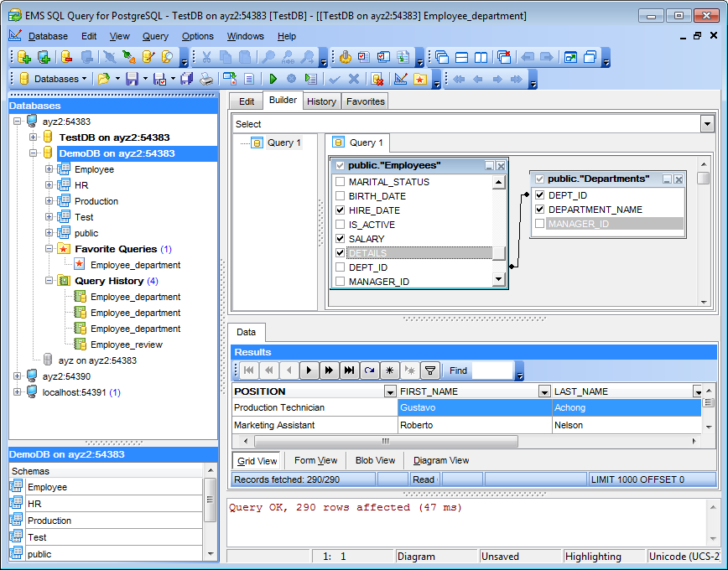Enable the BIRTH_DATE field checkbox

[x=340, y=196]
